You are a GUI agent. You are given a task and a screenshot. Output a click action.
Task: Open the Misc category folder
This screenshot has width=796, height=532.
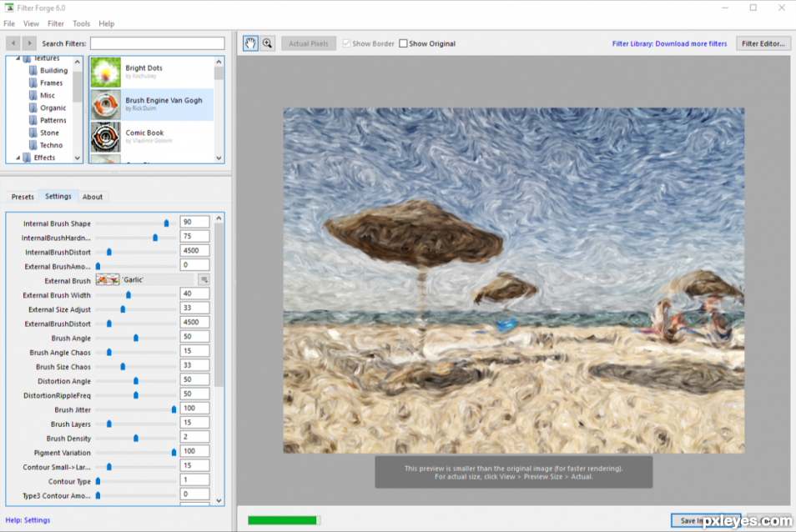coord(42,95)
